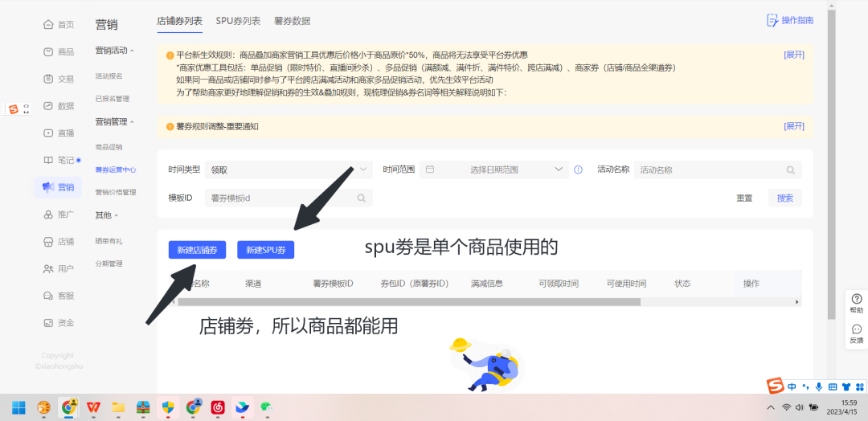Open the 店铺 section in the sidebar
This screenshot has width=868, height=421.
pyautogui.click(x=58, y=242)
